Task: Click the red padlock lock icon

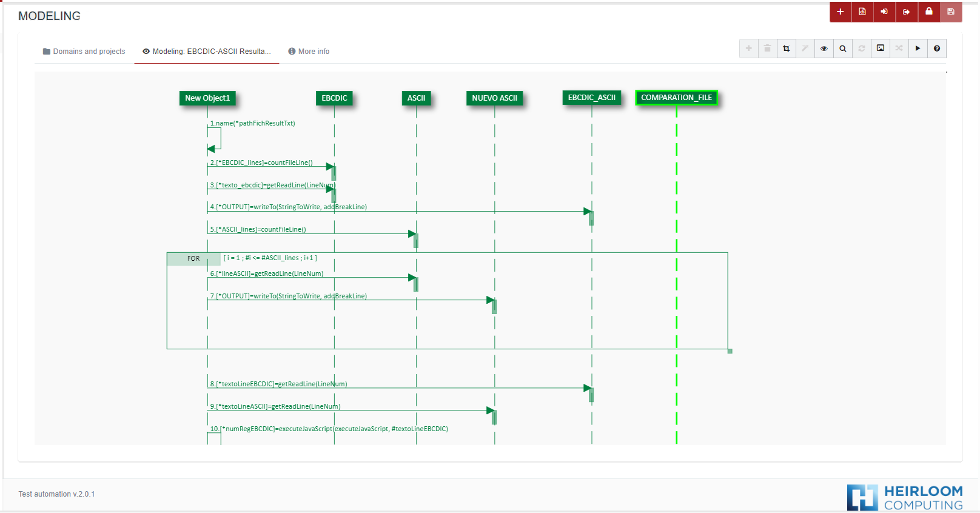Action: click(x=928, y=12)
